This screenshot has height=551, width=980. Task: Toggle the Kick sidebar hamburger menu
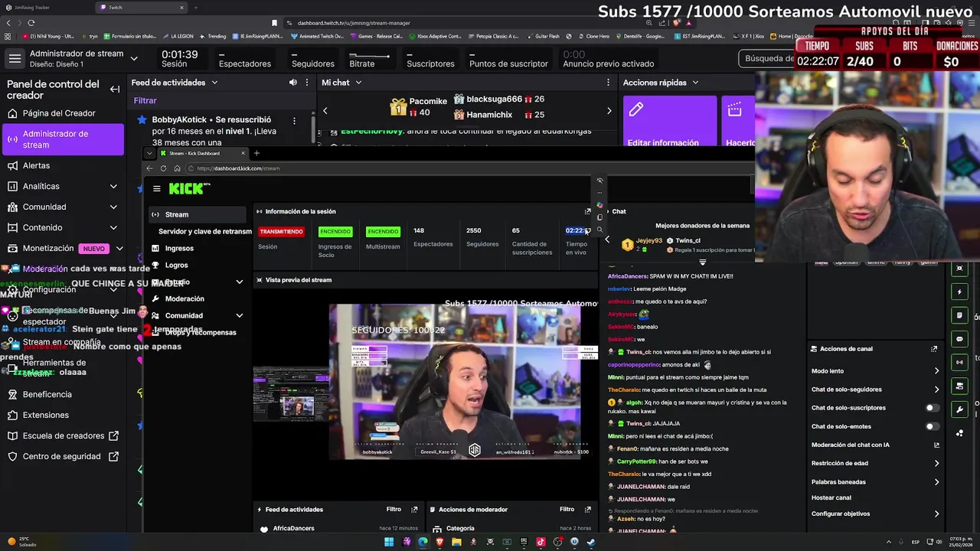click(x=156, y=188)
